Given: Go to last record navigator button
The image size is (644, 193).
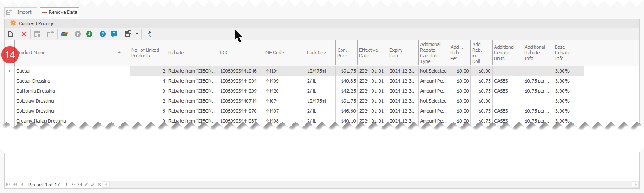Looking at the screenshot, I should click(80, 185).
